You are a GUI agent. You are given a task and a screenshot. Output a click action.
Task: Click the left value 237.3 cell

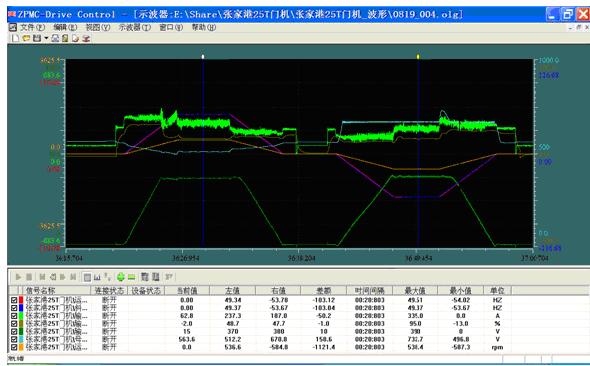233,316
